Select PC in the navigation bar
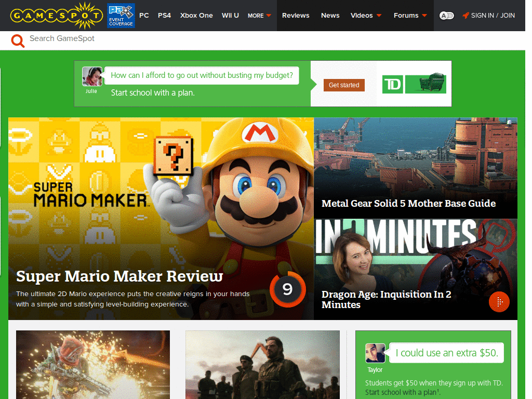The width and height of the screenshot is (532, 399). click(x=144, y=16)
